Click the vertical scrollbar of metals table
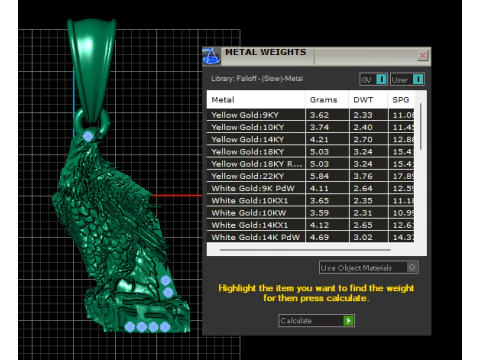This screenshot has height=360, width=480. 421,127
